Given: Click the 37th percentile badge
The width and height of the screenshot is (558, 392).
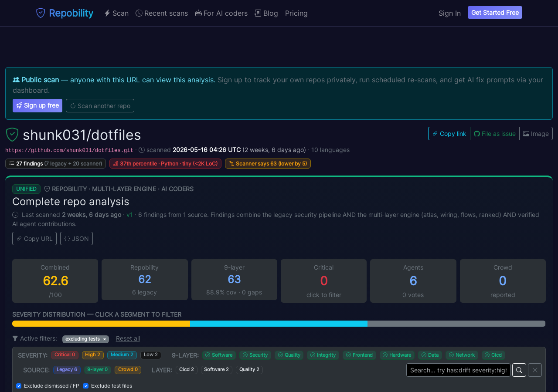Looking at the screenshot, I should point(165,163).
